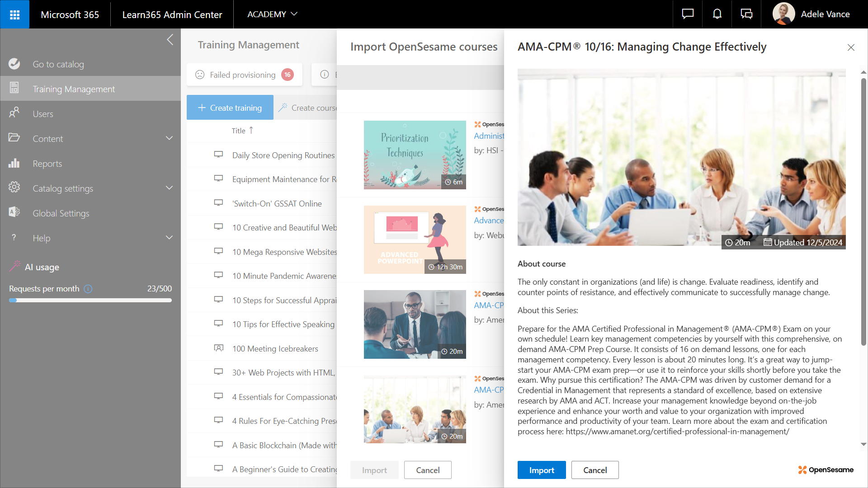The image size is (868, 488).
Task: Click the Go to catalog checkmark icon
Action: tap(14, 64)
